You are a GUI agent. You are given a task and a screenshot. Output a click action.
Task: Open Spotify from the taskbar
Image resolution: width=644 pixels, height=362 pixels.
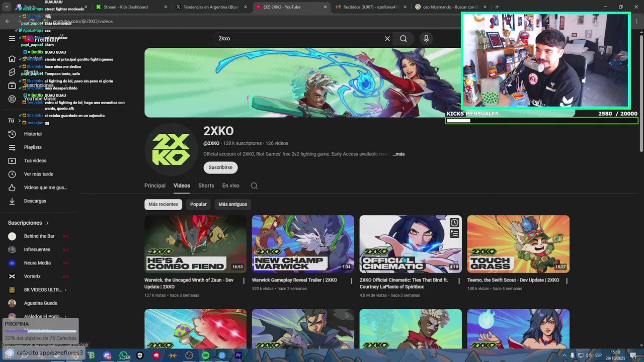[206, 355]
